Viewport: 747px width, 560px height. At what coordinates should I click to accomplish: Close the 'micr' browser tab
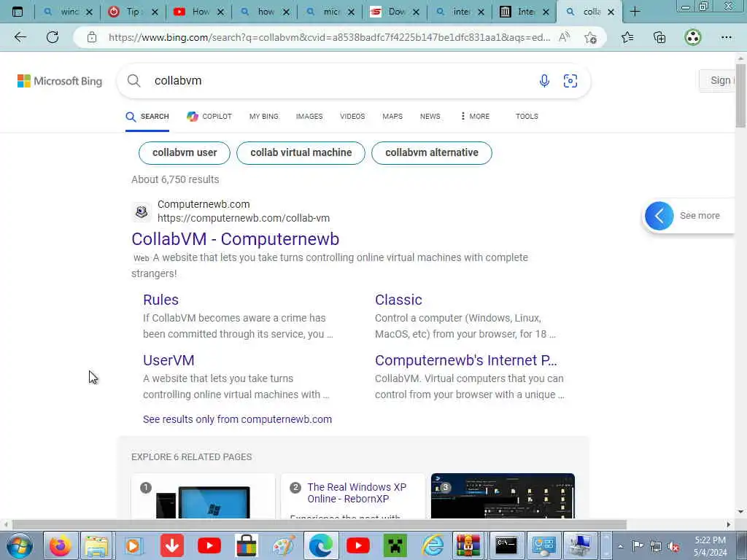click(x=351, y=12)
